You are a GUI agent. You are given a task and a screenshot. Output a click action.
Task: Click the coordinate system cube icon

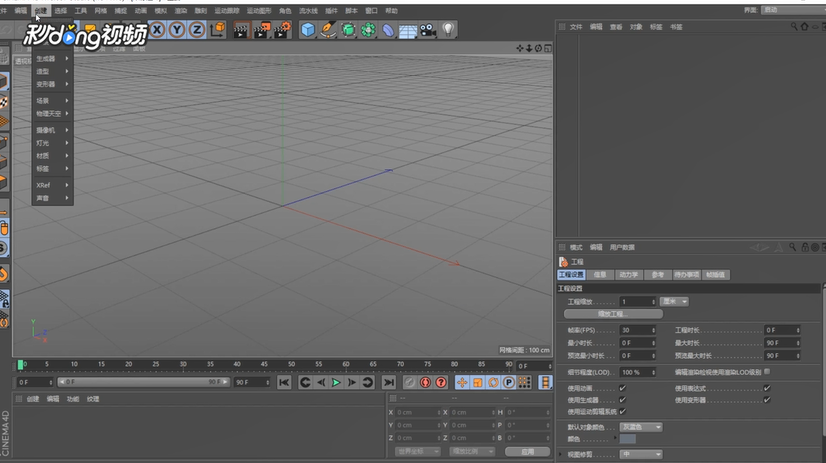[217, 30]
